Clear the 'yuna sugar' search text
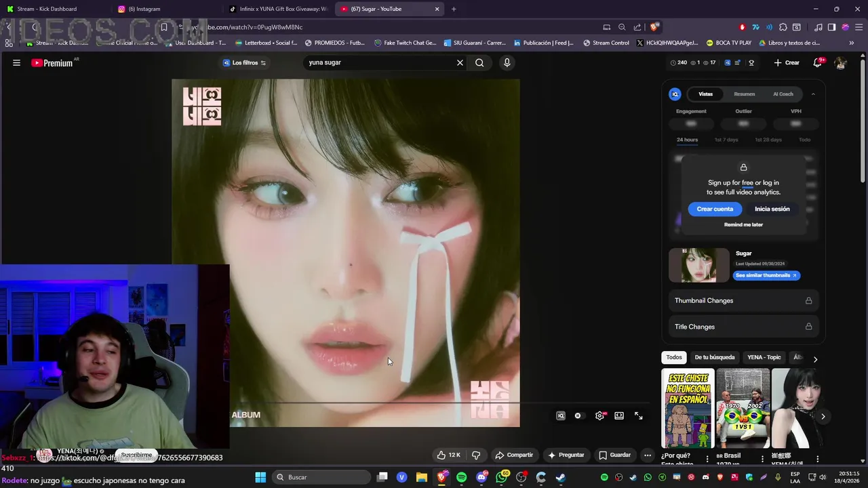This screenshot has height=488, width=868. pos(460,62)
